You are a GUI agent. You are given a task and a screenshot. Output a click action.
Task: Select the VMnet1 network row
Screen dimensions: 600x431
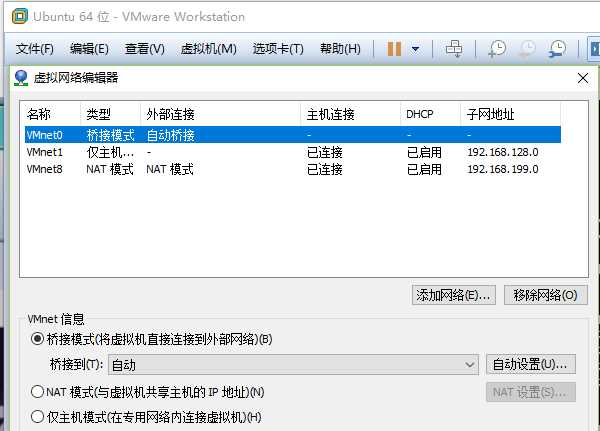[x=293, y=152]
